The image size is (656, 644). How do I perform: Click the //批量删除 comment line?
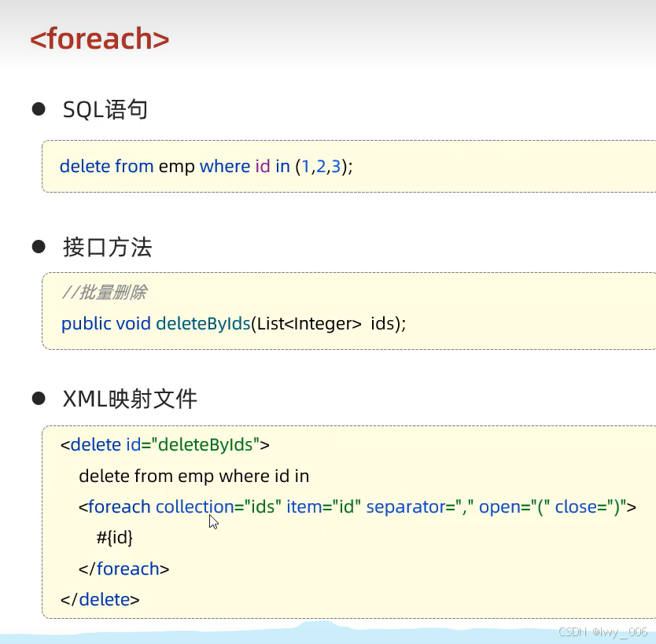(104, 293)
